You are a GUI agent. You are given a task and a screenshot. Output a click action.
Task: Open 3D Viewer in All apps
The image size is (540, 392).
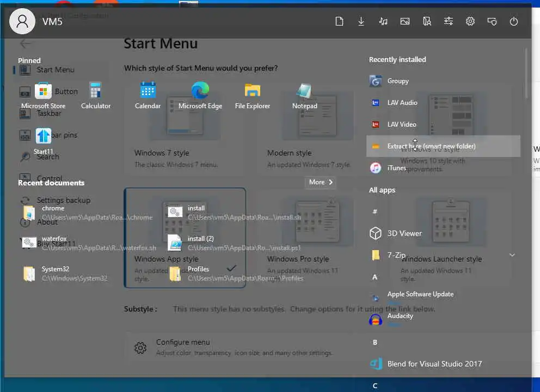[443, 233]
